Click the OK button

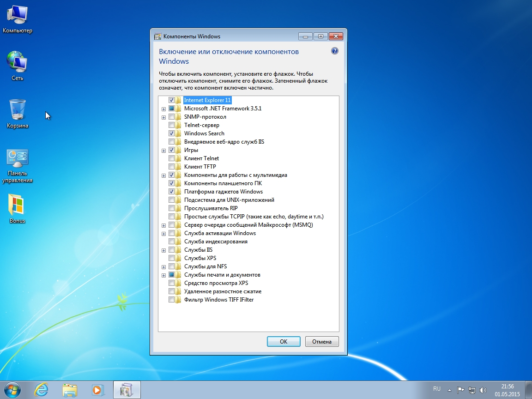pyautogui.click(x=284, y=342)
